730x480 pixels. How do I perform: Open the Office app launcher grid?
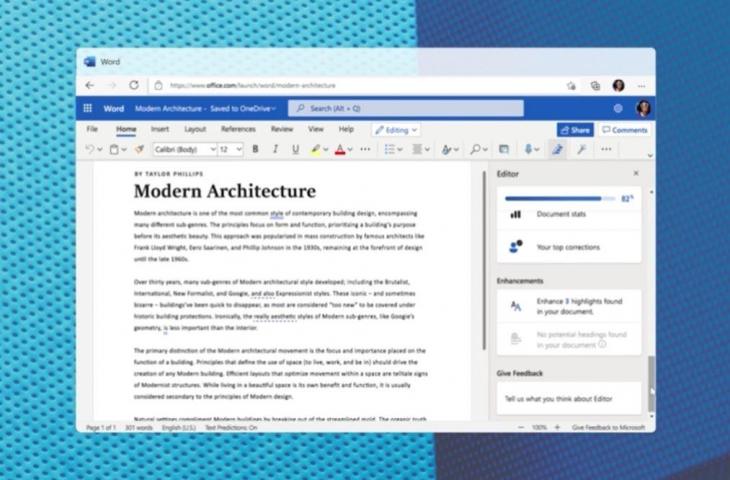click(88, 108)
